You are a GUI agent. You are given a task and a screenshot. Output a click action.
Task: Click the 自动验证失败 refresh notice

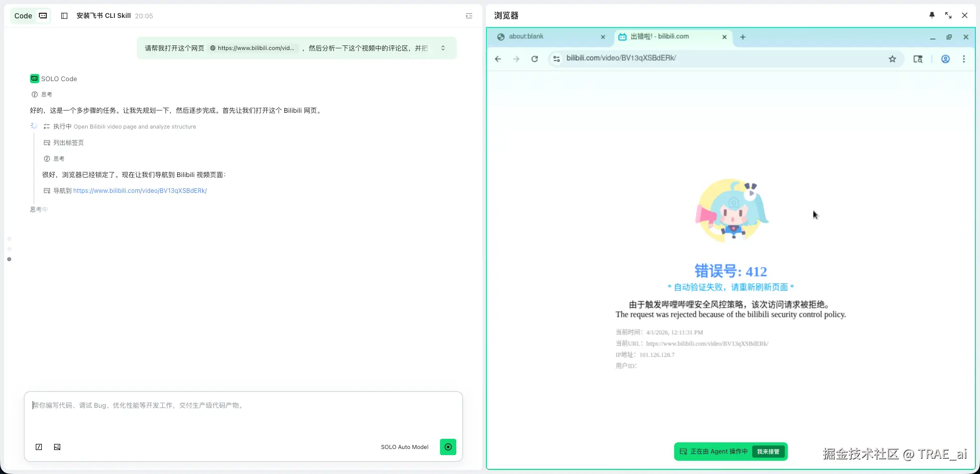(730, 287)
